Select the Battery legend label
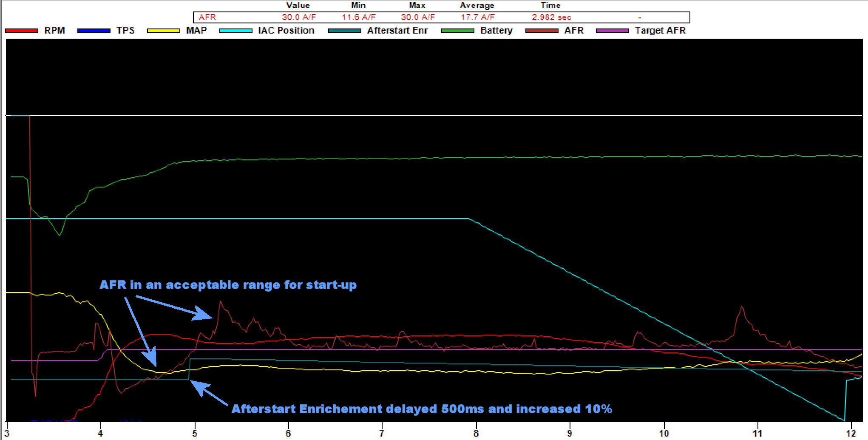Image resolution: width=868 pixels, height=440 pixels. pyautogui.click(x=496, y=31)
